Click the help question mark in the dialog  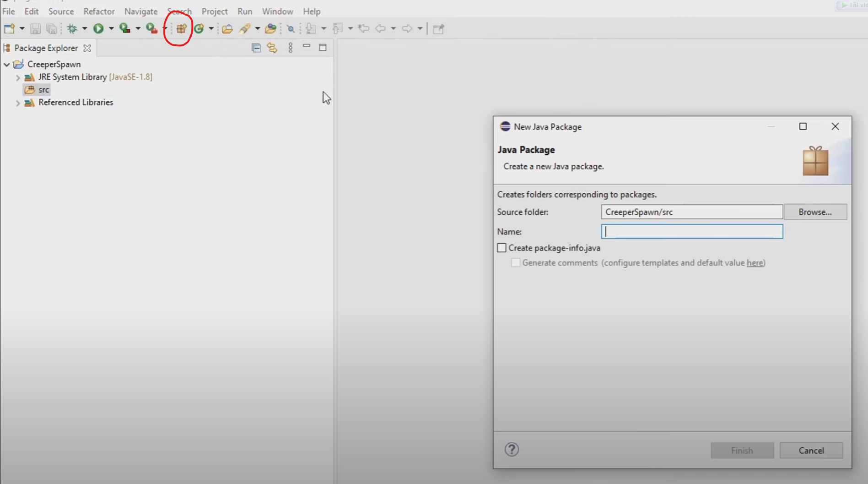pos(511,449)
